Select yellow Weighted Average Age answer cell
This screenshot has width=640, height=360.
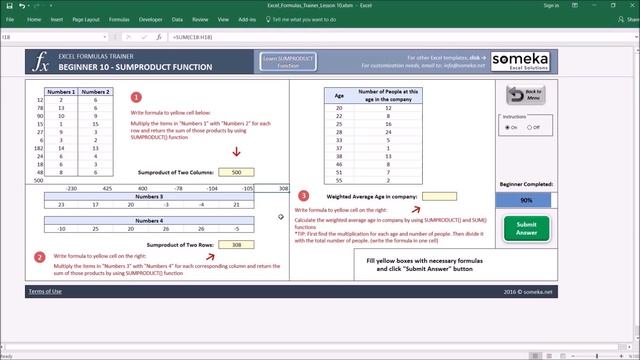[439, 196]
